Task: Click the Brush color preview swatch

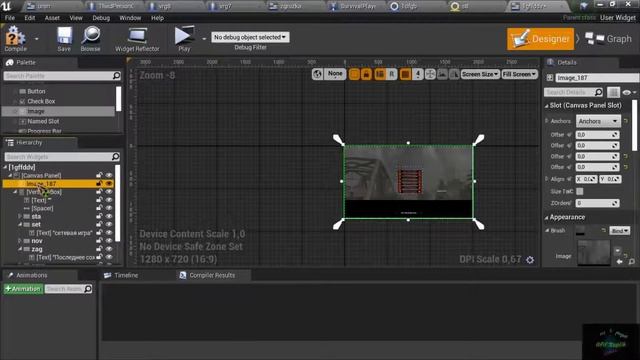Action: point(580,231)
